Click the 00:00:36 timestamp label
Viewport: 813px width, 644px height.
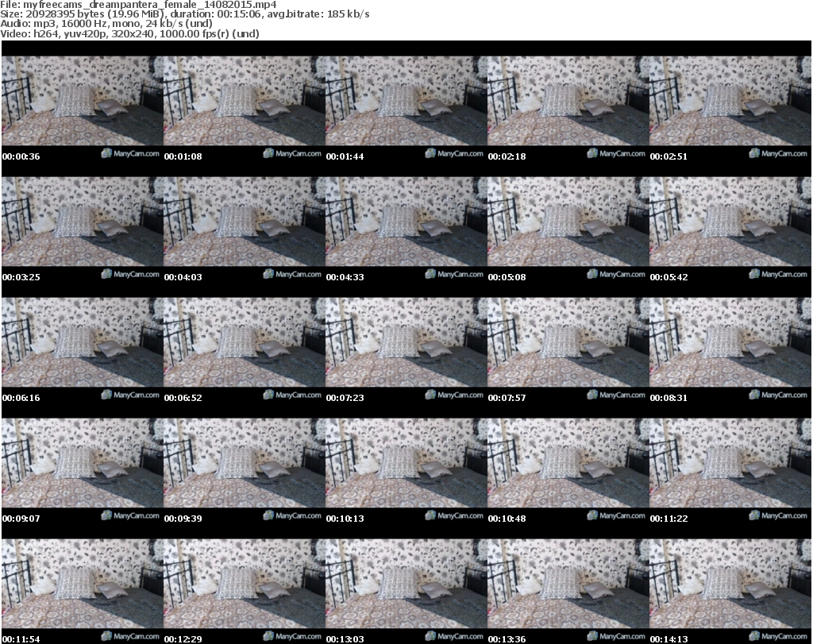pyautogui.click(x=21, y=156)
